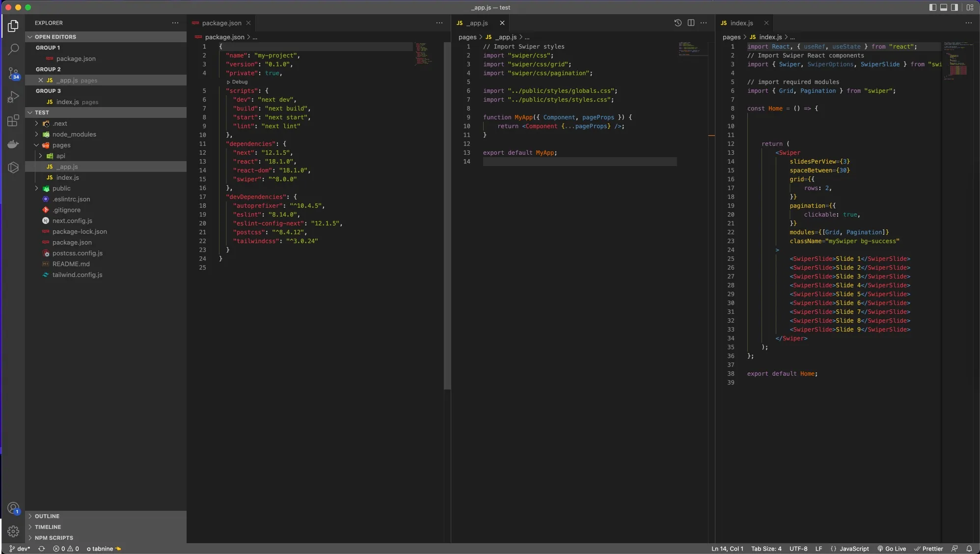
Task: Switch to the package.json tab
Action: 221,23
